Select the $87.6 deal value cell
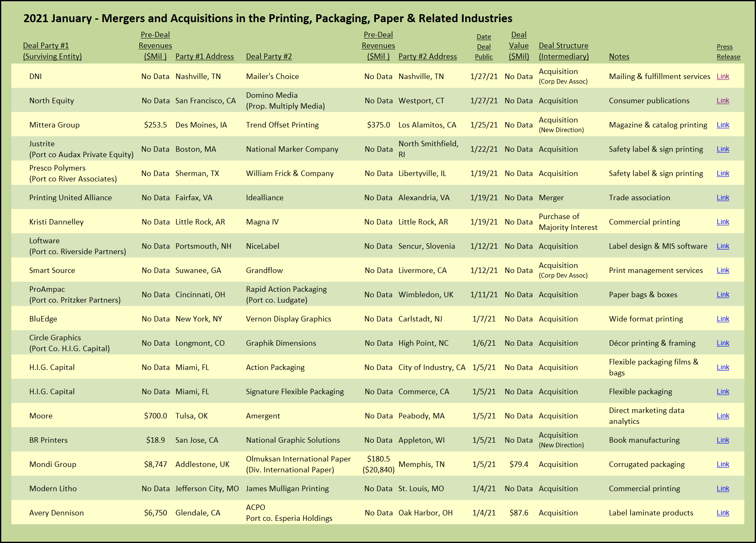The image size is (756, 543). click(x=519, y=513)
